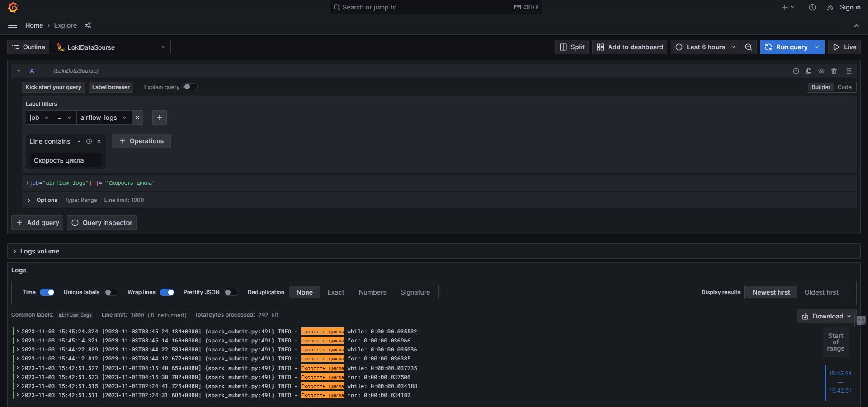Viewport: 868px width, 407px height.
Task: Click the Line contains info icon
Action: (x=89, y=141)
